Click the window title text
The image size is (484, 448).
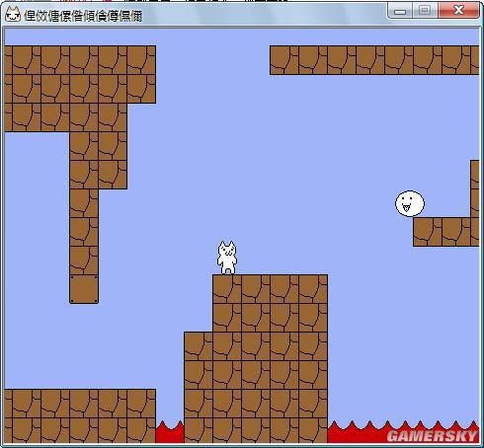[83, 16]
